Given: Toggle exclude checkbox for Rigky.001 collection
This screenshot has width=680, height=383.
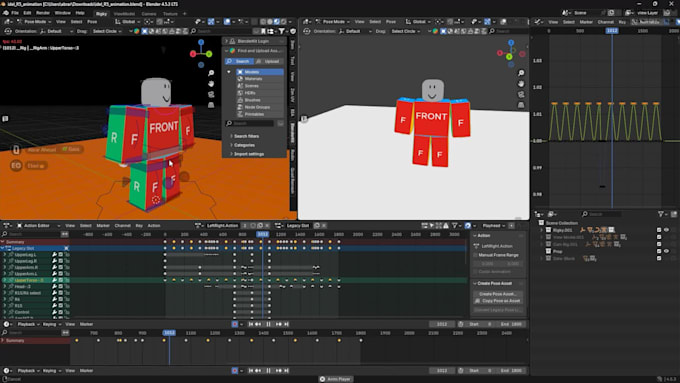Looking at the screenshot, I should click(x=659, y=230).
